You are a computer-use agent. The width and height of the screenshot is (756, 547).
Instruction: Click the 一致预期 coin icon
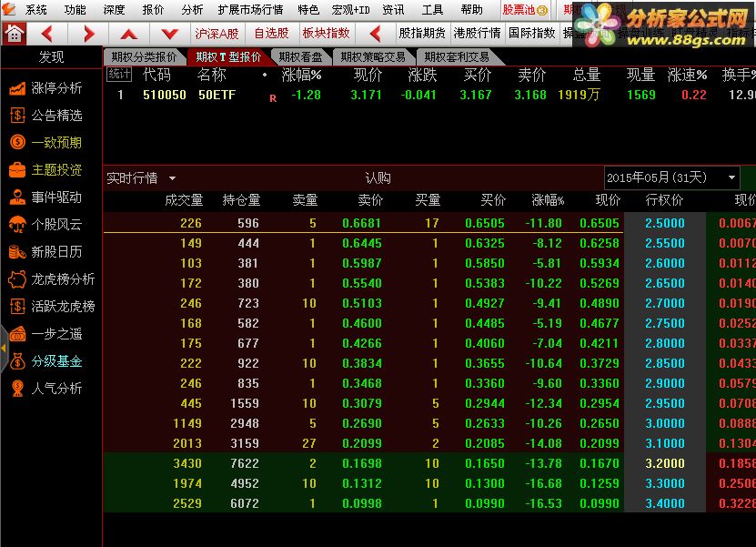point(17,142)
